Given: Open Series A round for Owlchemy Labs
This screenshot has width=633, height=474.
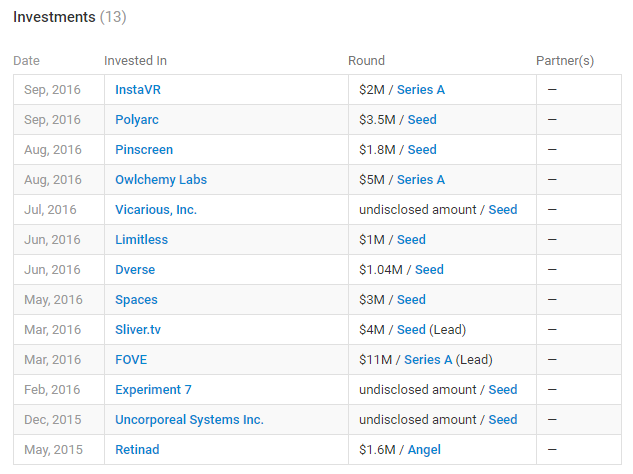Looking at the screenshot, I should 421,180.
